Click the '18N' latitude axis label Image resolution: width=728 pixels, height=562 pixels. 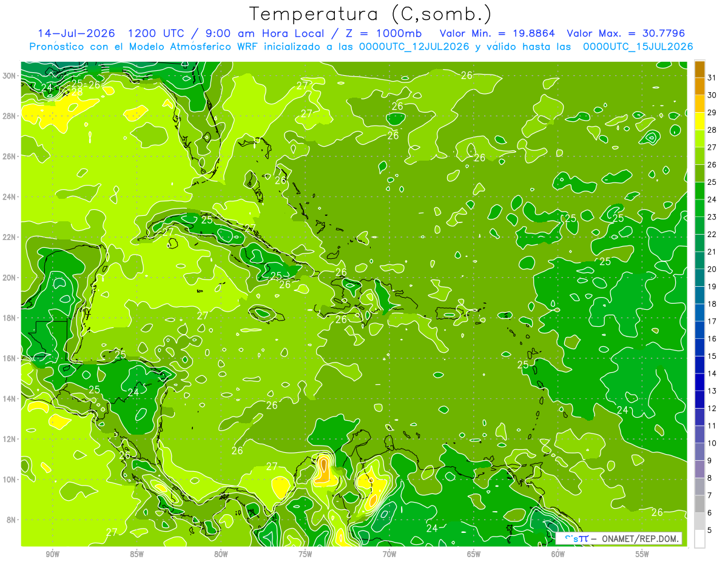point(9,318)
